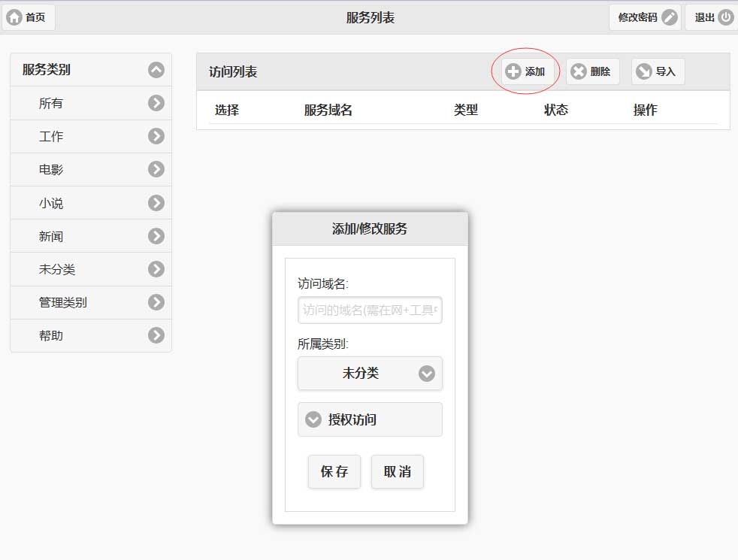Click the X icon to 删除 service
The height and width of the screenshot is (560, 738).
[x=578, y=71]
